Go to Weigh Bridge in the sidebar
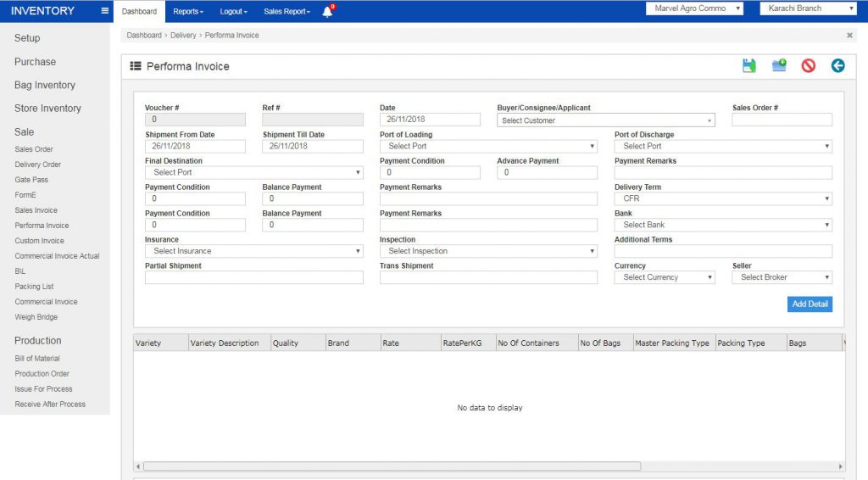 pyautogui.click(x=36, y=317)
